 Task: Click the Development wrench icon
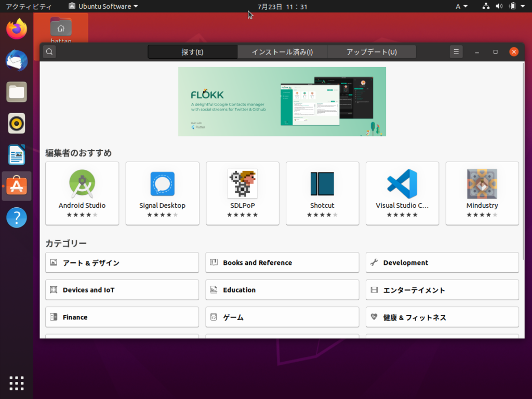click(374, 262)
